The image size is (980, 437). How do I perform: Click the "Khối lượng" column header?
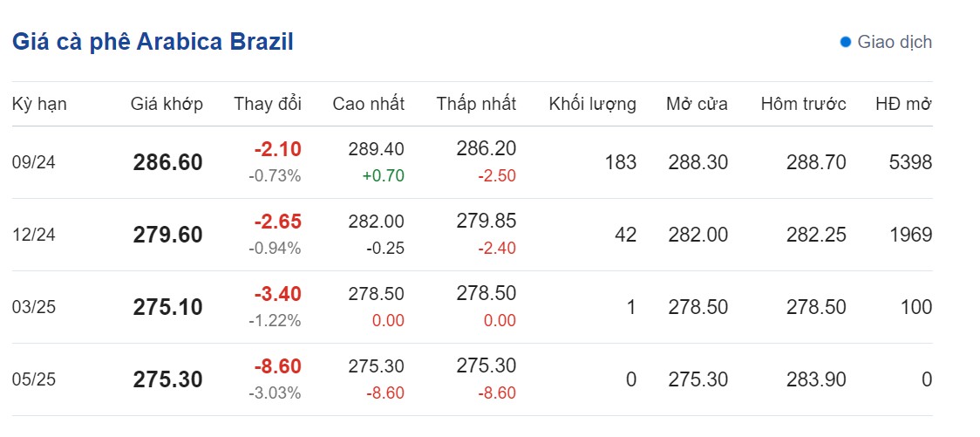click(x=592, y=105)
